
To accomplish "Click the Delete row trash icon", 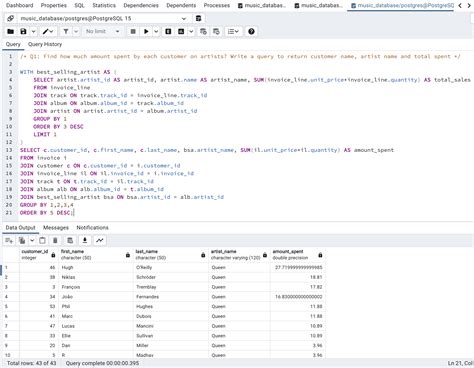I will [55, 240].
